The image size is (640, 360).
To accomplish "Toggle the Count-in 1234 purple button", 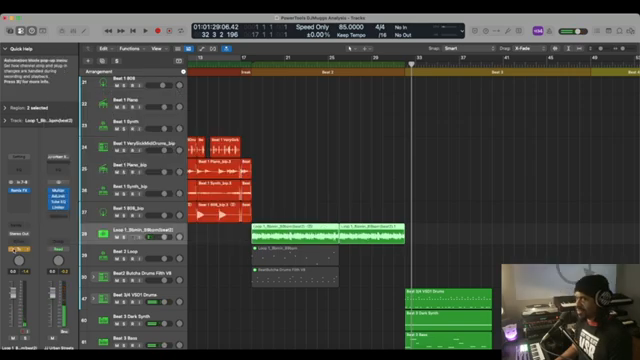I will click(x=538, y=31).
